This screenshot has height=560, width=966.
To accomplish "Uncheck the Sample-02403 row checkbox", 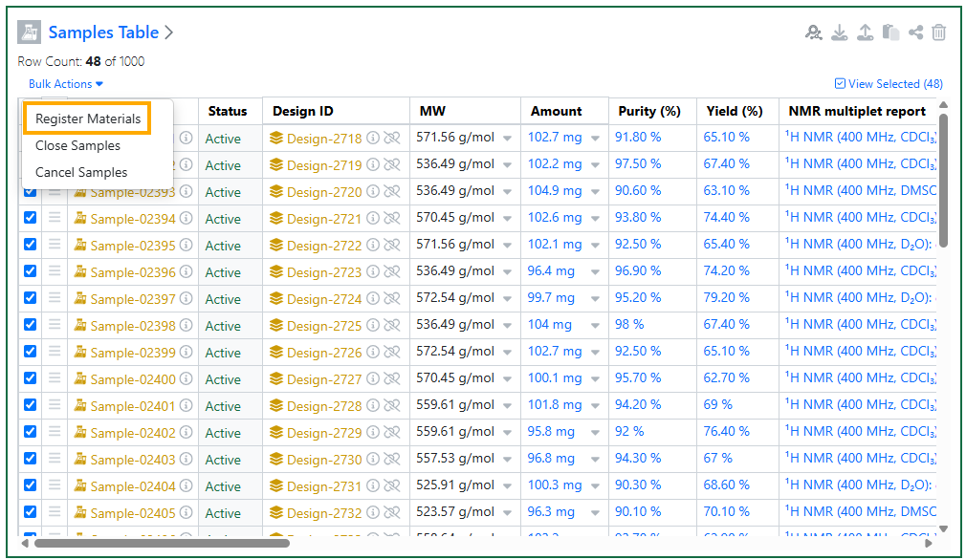I will [x=31, y=459].
